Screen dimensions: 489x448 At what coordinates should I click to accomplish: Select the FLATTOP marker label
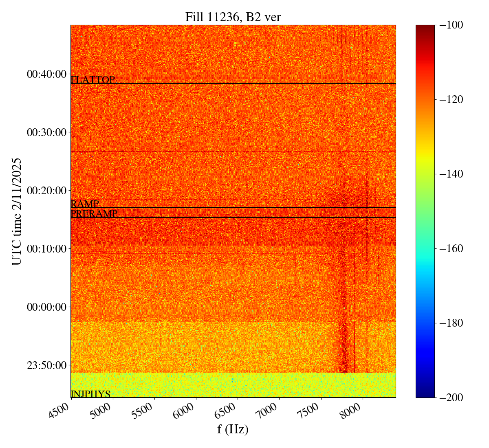[93, 80]
